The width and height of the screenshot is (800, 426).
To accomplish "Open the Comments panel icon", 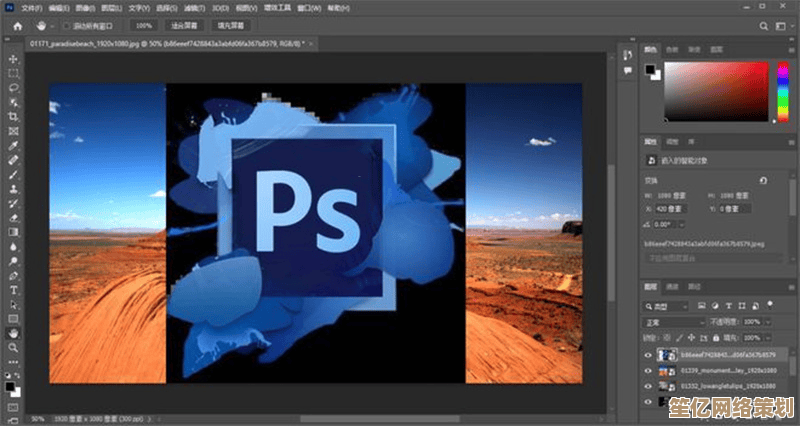I will click(x=628, y=70).
